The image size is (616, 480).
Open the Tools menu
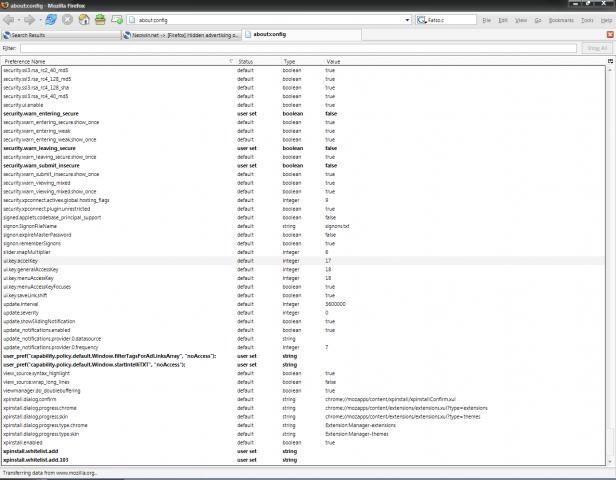[x=587, y=20]
